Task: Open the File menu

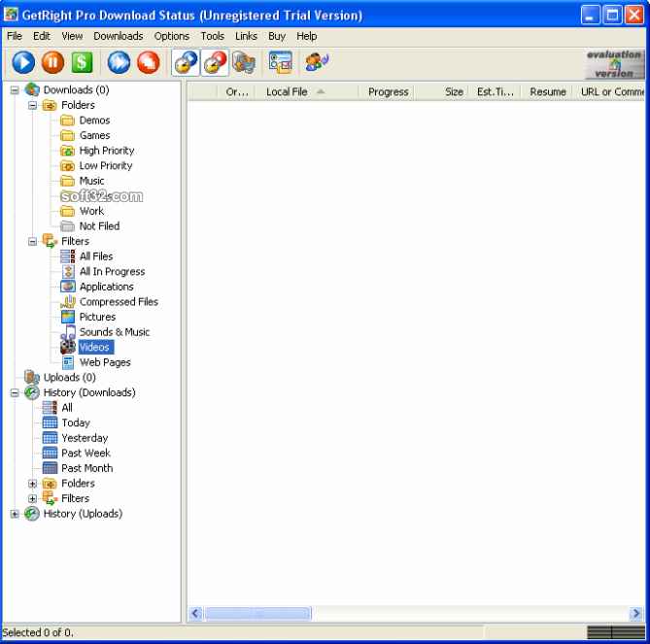Action: coord(15,37)
